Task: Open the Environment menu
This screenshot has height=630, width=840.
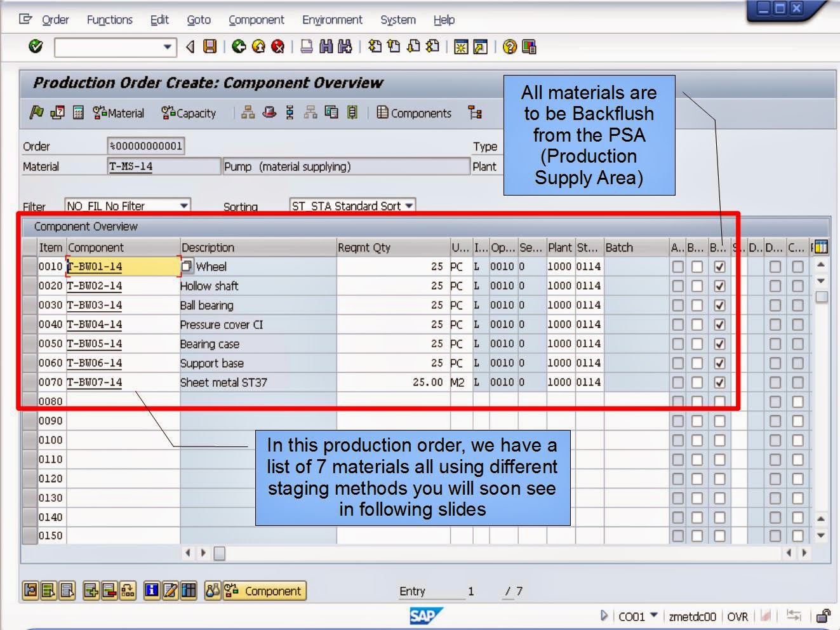Action: (x=332, y=20)
